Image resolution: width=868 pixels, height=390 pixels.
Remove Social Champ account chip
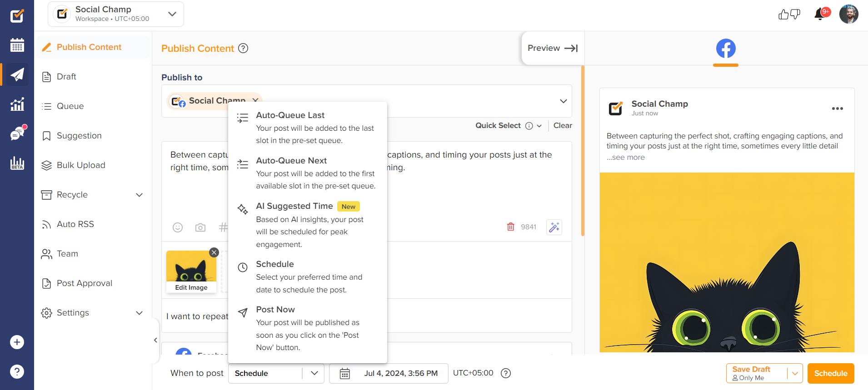255,100
